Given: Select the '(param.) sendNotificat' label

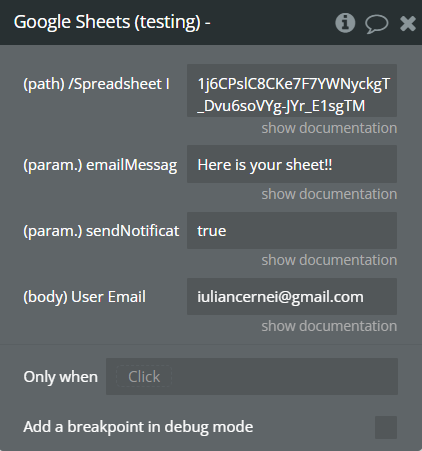Looking at the screenshot, I should [x=101, y=231].
